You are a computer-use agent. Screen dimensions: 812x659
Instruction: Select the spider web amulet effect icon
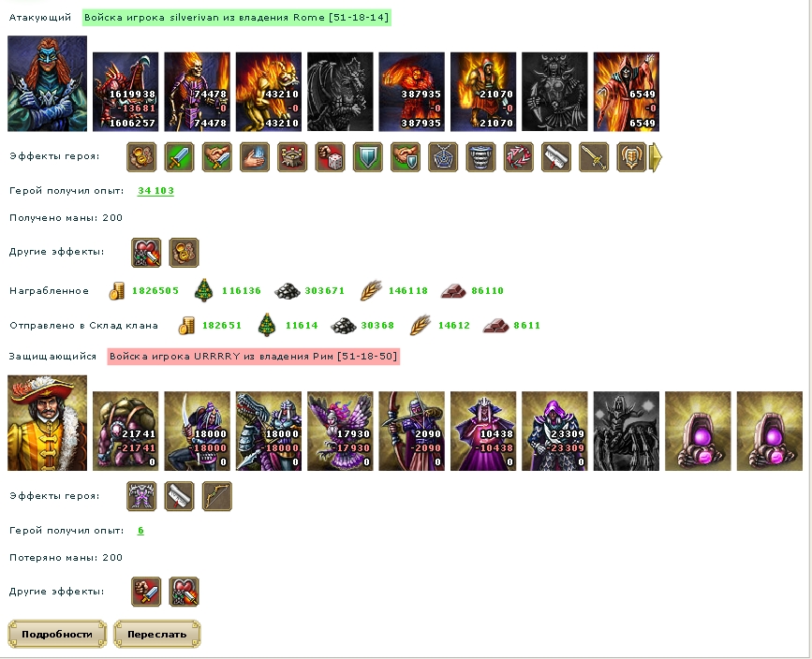pyautogui.click(x=443, y=157)
